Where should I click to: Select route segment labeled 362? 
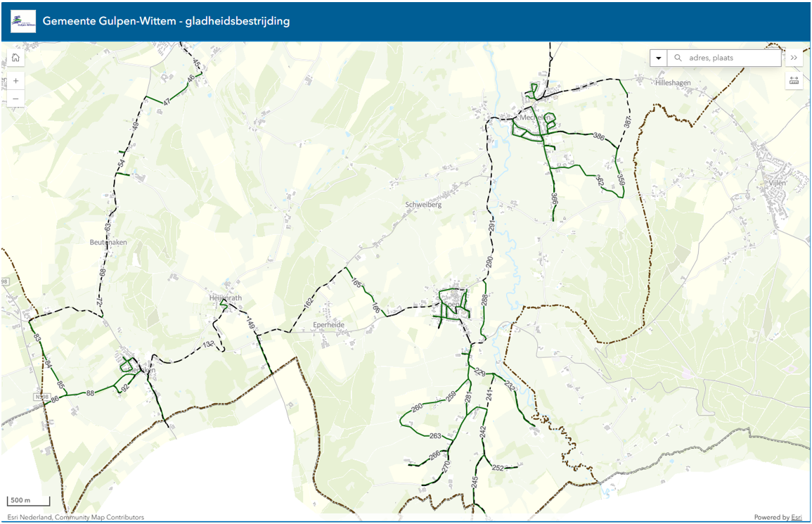(600, 181)
